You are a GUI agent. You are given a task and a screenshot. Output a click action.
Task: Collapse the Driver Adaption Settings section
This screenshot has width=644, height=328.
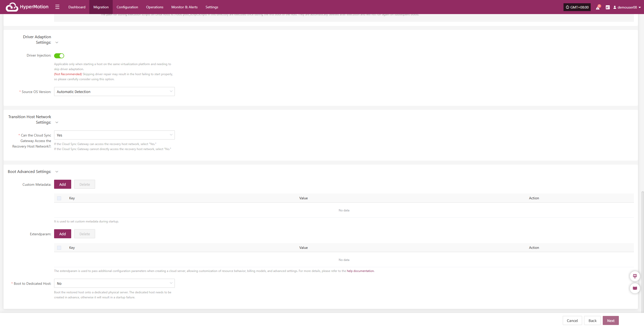click(57, 42)
